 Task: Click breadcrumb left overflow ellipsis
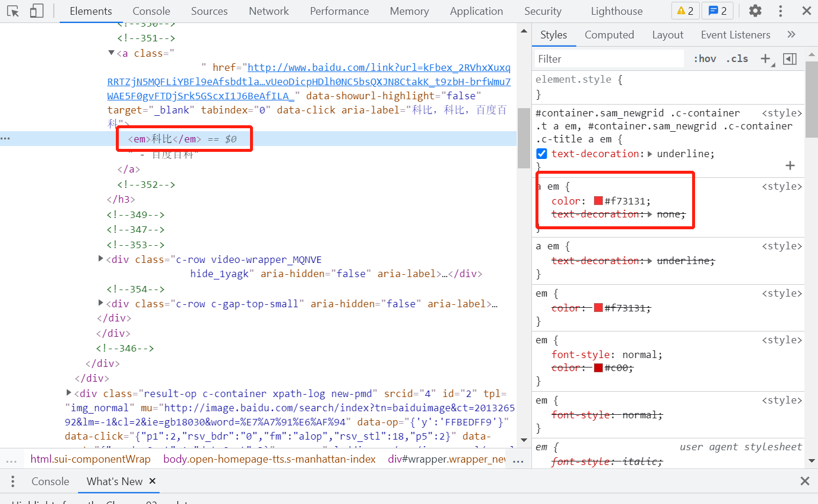[x=12, y=460]
